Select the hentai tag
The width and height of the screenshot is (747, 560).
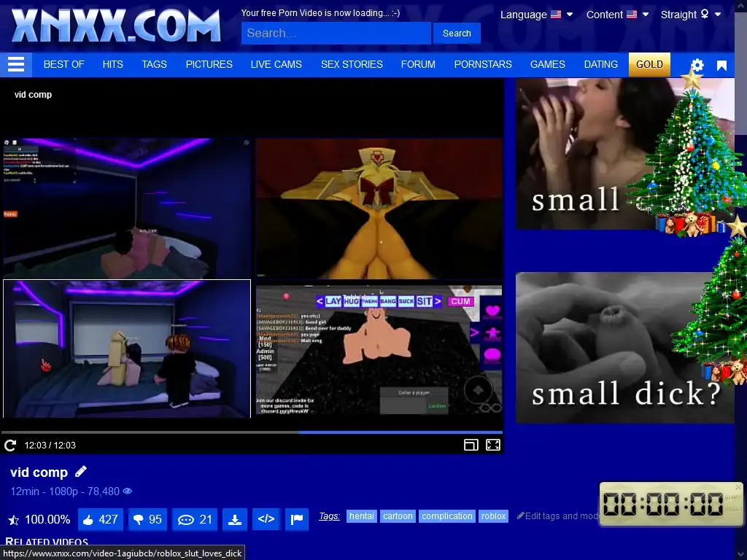[x=362, y=516]
